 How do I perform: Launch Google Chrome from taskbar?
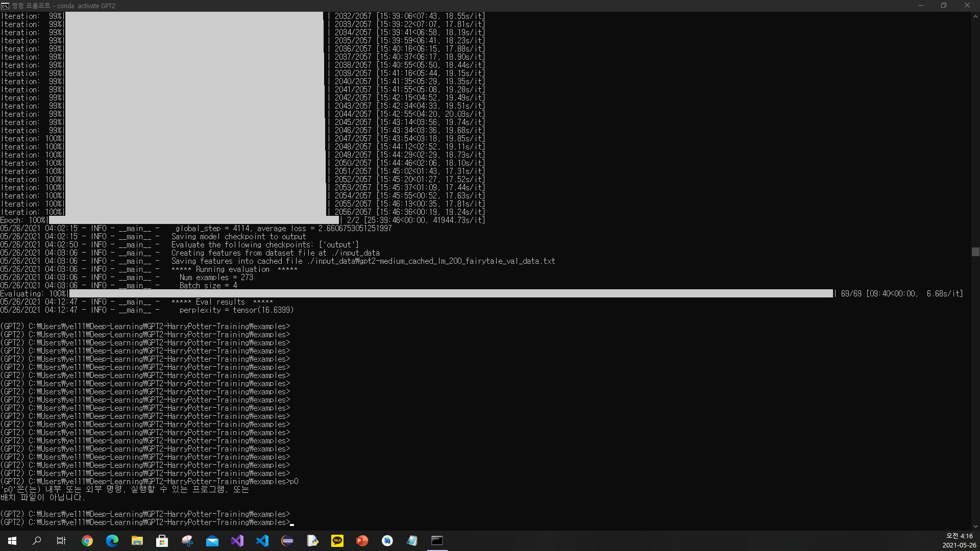pyautogui.click(x=87, y=541)
